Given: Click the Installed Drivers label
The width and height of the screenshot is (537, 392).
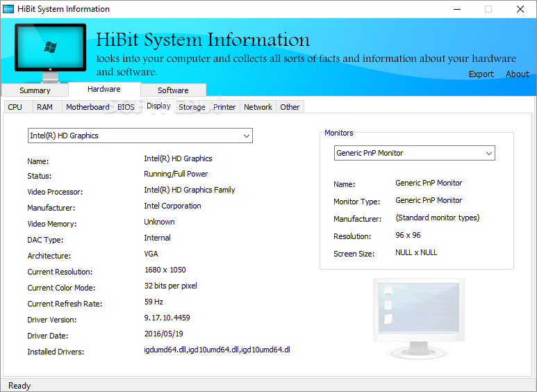Looking at the screenshot, I should [56, 352].
